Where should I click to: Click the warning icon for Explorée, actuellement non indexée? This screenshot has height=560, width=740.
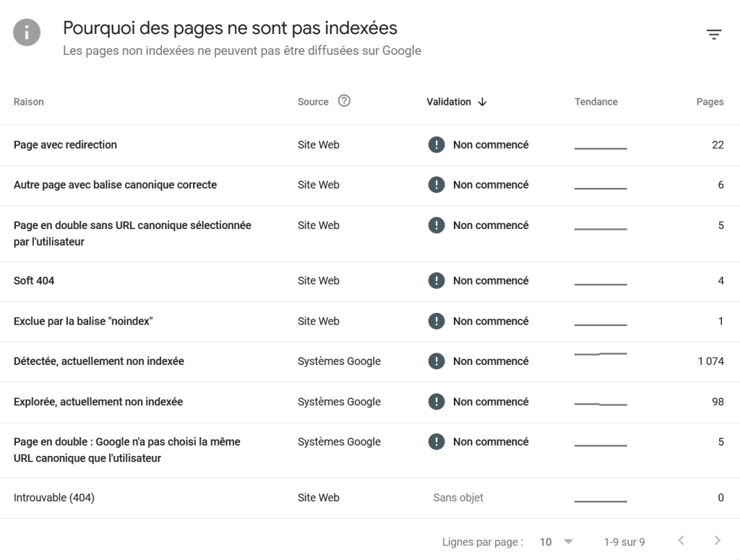pyautogui.click(x=436, y=401)
